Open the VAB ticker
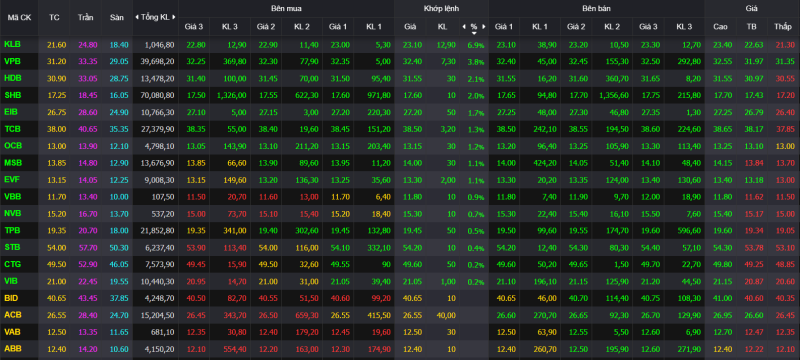 click(12, 332)
